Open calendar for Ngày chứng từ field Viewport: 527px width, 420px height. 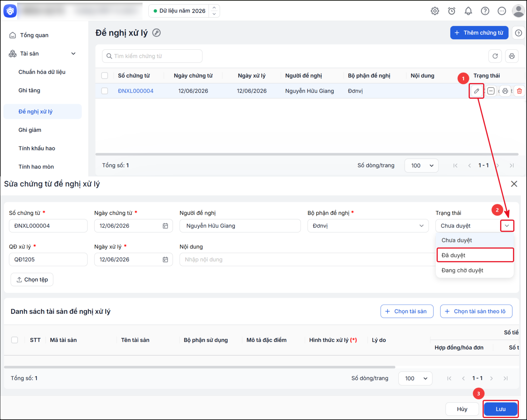click(x=165, y=226)
